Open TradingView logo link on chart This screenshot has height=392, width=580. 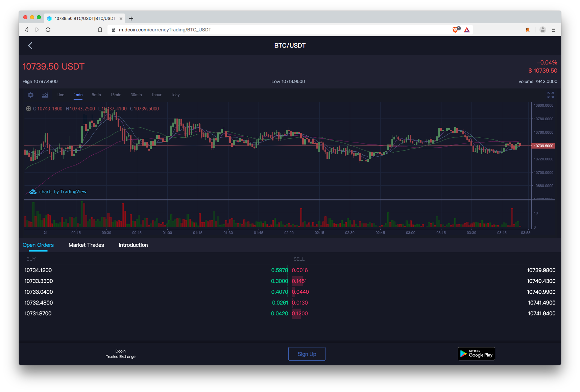coord(33,192)
